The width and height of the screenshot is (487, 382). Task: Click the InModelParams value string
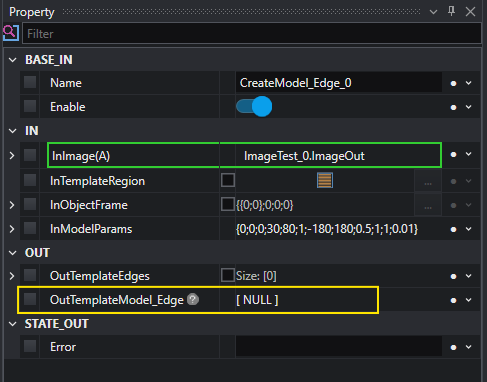coord(327,229)
